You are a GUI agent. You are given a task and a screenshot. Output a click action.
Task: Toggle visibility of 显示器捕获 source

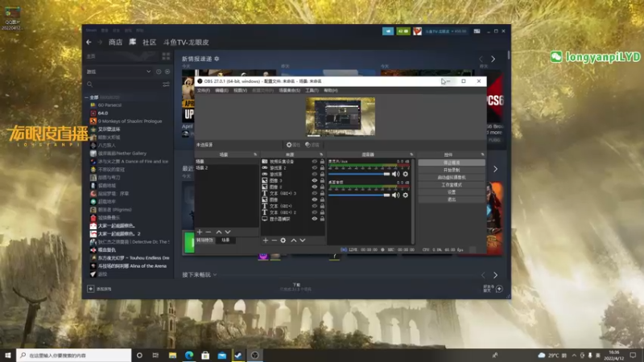pyautogui.click(x=315, y=219)
